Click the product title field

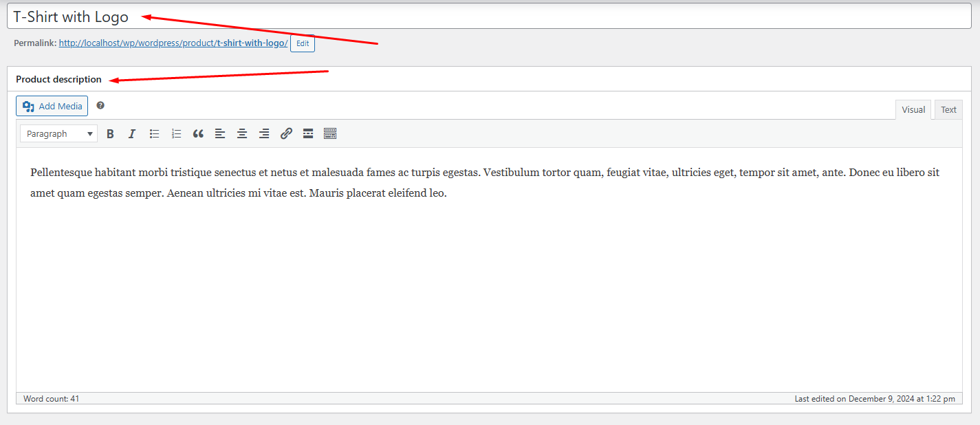pos(481,17)
